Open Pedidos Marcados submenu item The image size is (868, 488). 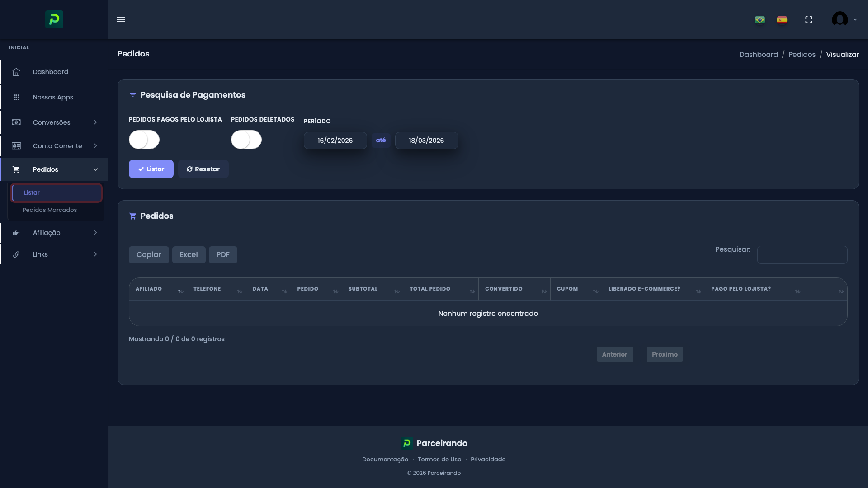[x=50, y=210]
